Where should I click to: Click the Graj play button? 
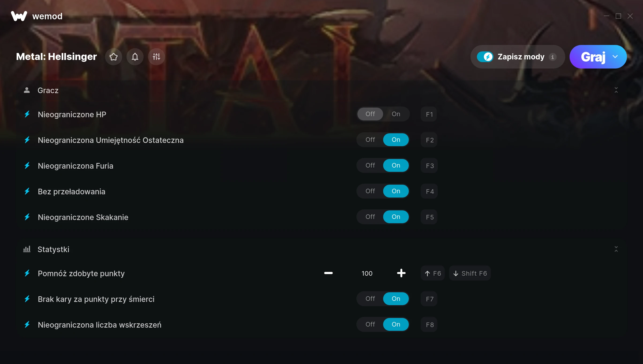coord(593,57)
